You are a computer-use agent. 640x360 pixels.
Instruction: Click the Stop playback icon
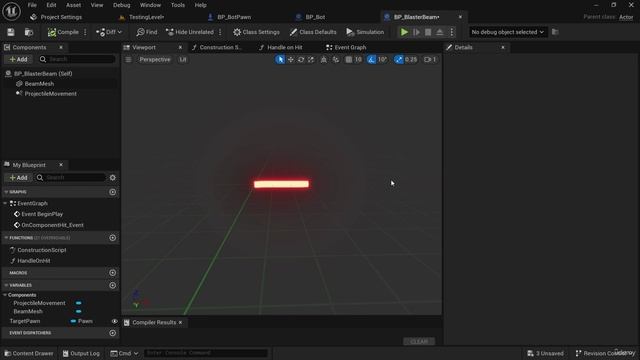coord(428,32)
